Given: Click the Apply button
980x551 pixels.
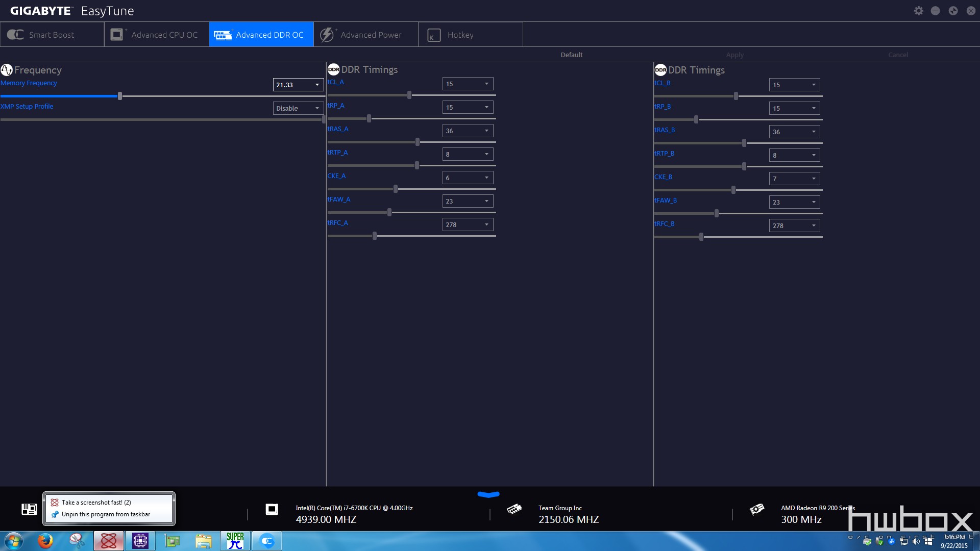Looking at the screenshot, I should pos(735,55).
